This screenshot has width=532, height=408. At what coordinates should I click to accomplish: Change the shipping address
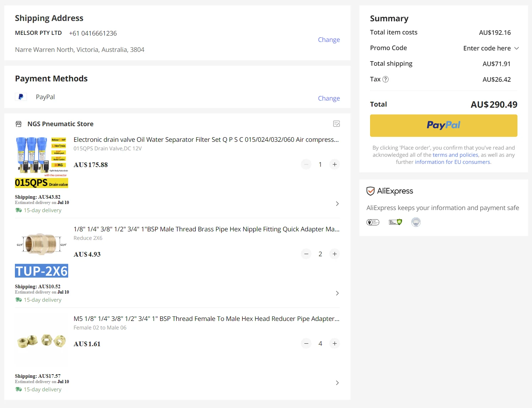pyautogui.click(x=329, y=39)
